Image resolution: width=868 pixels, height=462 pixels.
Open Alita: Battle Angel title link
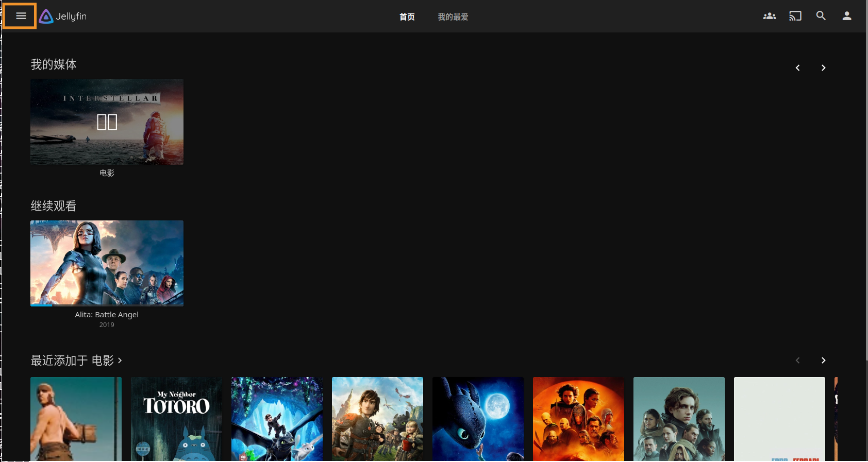(107, 315)
